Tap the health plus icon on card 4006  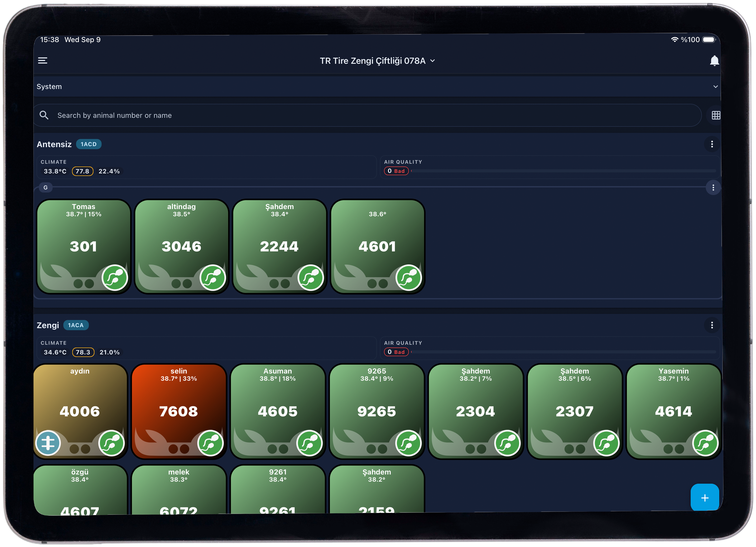coord(48,443)
